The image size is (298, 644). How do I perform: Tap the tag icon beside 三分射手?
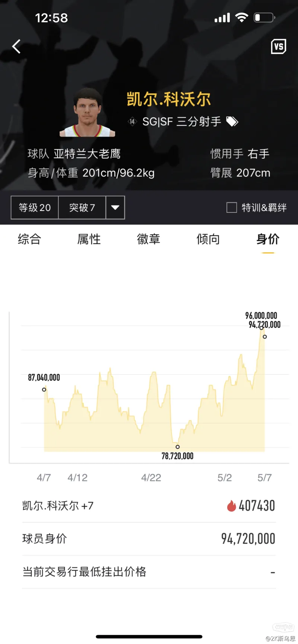click(232, 122)
